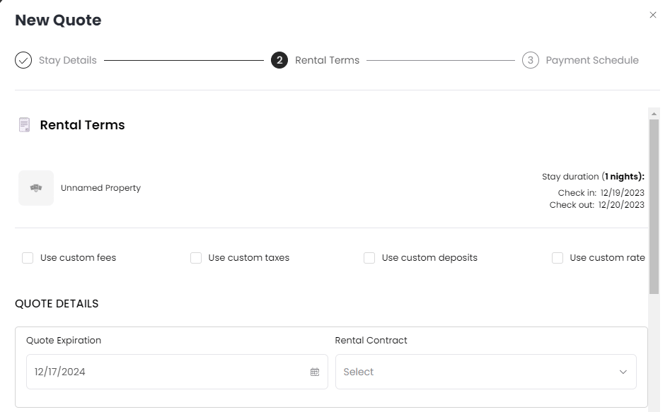This screenshot has width=670, height=412.
Task: Toggle the Use custom deposits checkbox
Action: pos(369,258)
